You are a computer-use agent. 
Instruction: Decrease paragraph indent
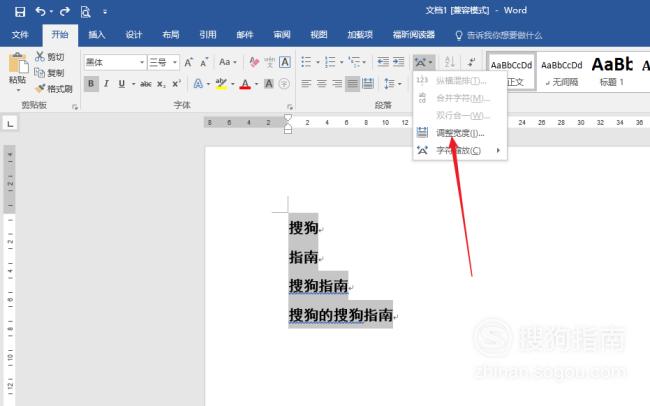pos(383,62)
